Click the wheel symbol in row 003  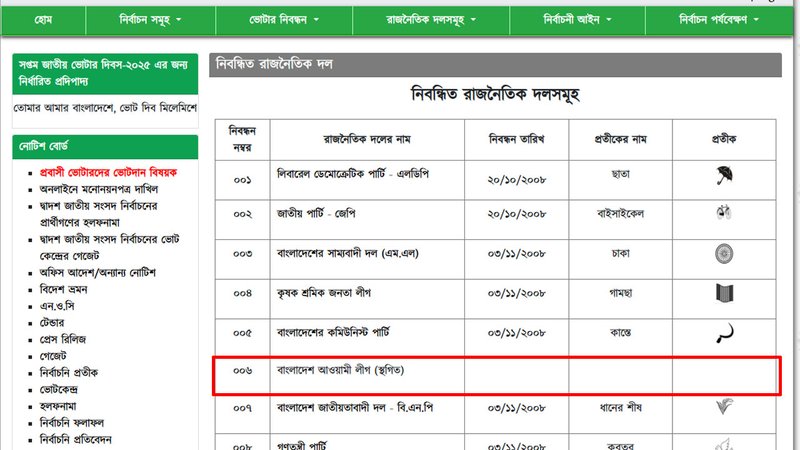click(x=724, y=253)
